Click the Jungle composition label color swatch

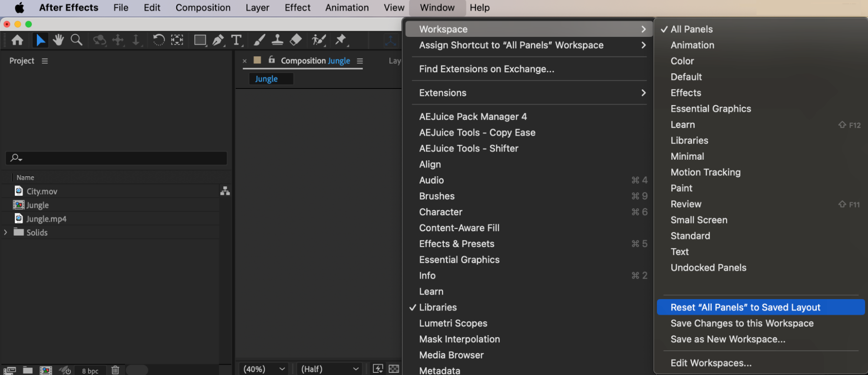click(x=257, y=60)
